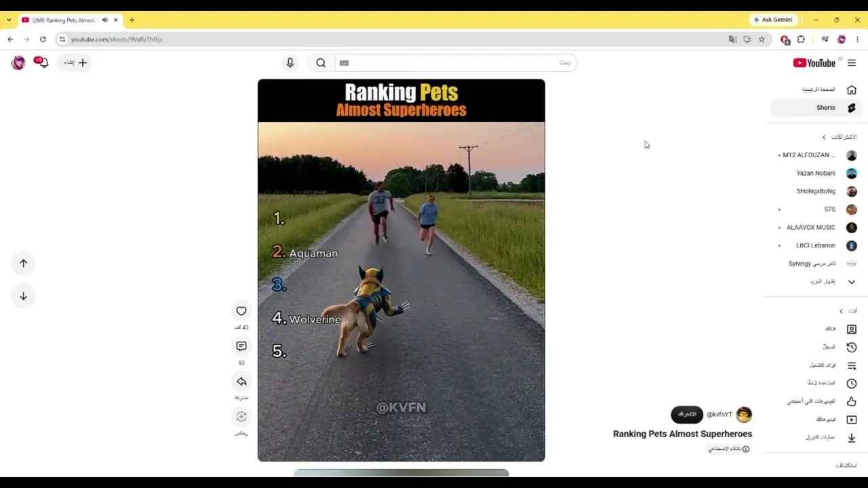Screen dimensions: 868x488
Task: Open the Translate page icon in address bar
Action: coord(732,39)
